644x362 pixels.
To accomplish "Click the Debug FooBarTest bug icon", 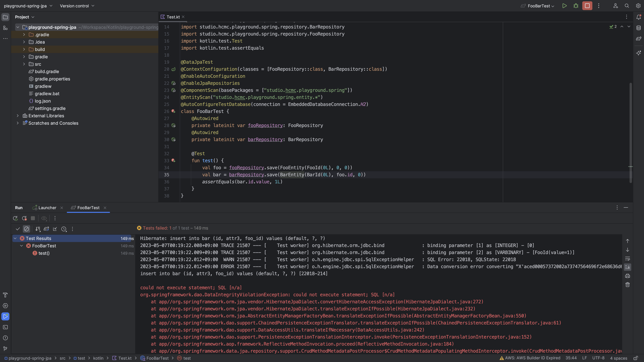I will (576, 6).
